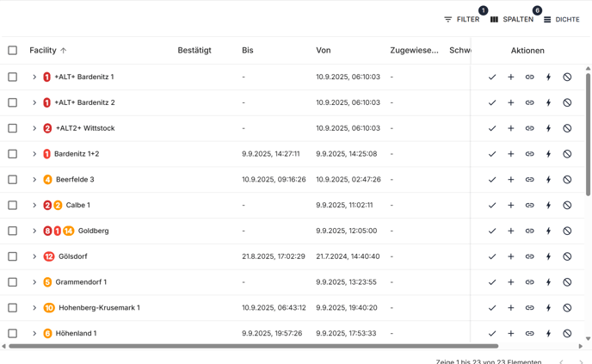Viewport: 592px width, 364px height.
Task: Click the block icon for Höhenland 1
Action: pos(567,333)
